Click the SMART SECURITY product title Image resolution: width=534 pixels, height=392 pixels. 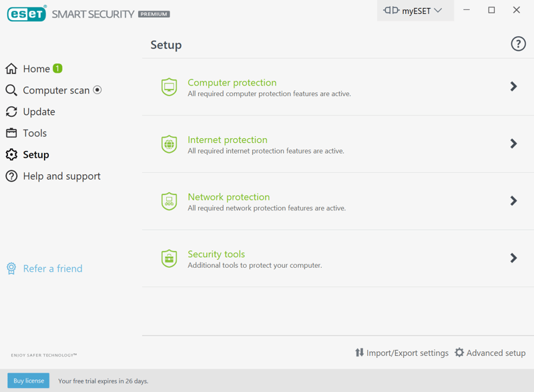click(93, 14)
